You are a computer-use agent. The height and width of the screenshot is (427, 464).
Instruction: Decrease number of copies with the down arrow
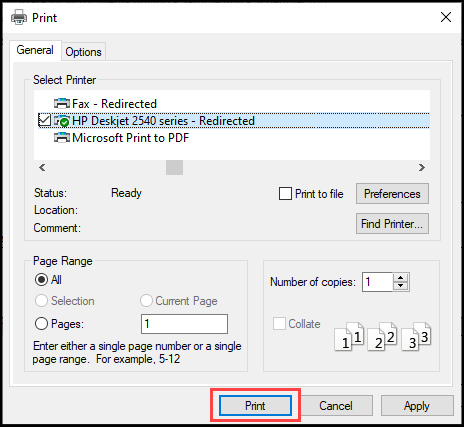pos(401,286)
